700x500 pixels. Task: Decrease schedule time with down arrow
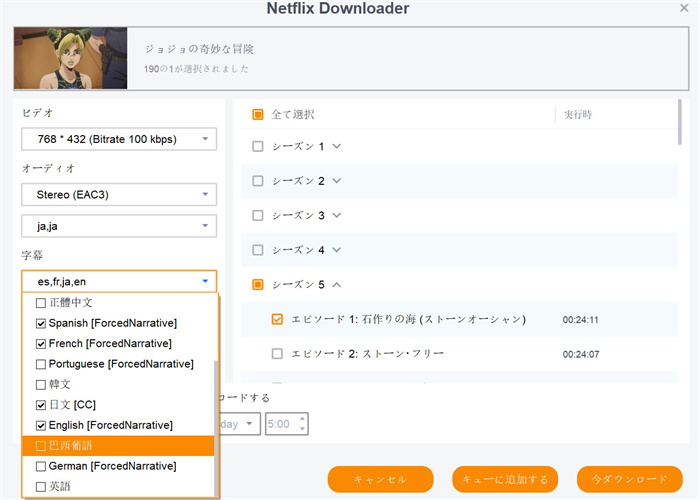(302, 429)
